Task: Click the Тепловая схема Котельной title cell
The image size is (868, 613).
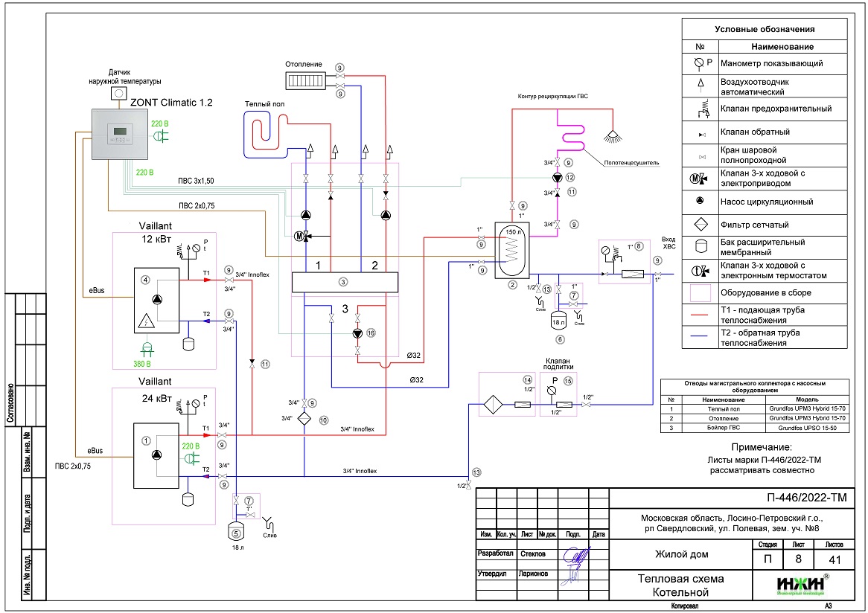Action: tap(680, 585)
